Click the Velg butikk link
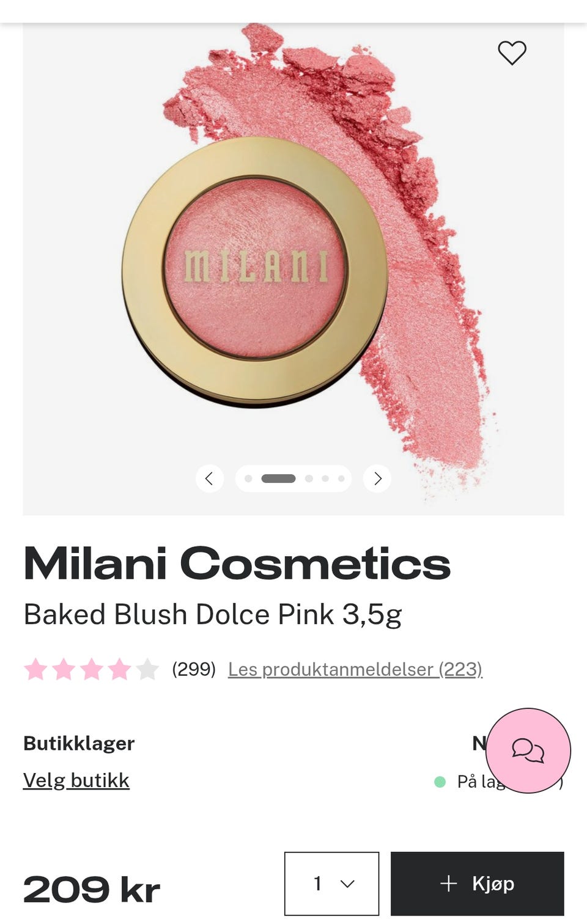This screenshot has height=924, width=587. point(76,780)
